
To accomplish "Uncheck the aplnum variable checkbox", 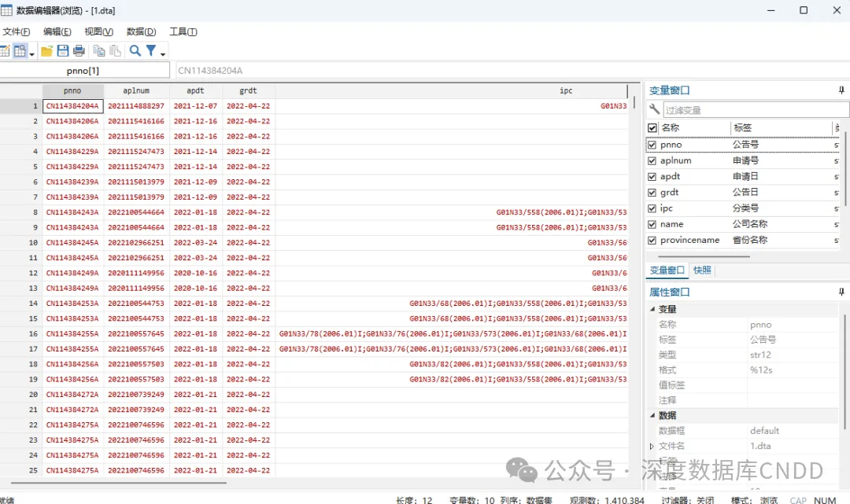I will [x=652, y=161].
